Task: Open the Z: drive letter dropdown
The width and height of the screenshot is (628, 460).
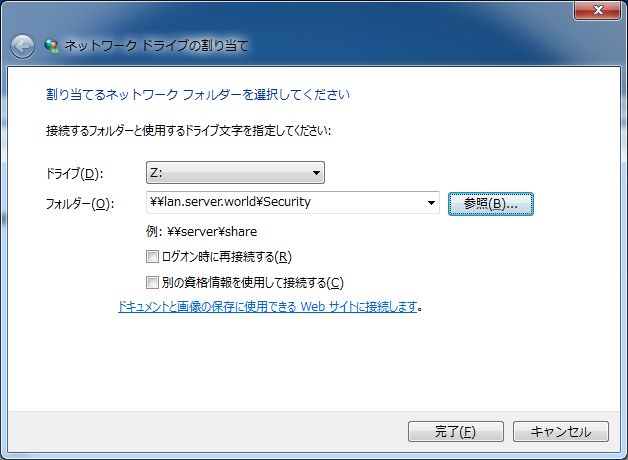Action: pyautogui.click(x=235, y=173)
